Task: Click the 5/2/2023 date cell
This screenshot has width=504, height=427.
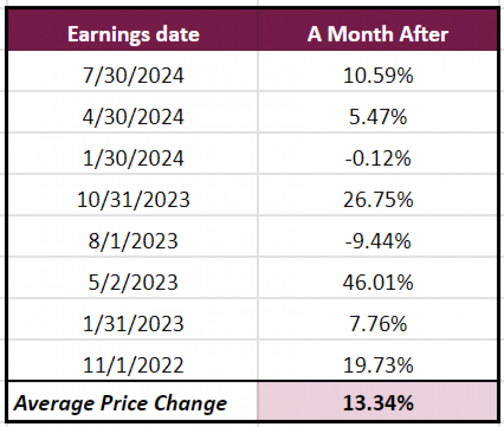Action: pyautogui.click(x=133, y=282)
